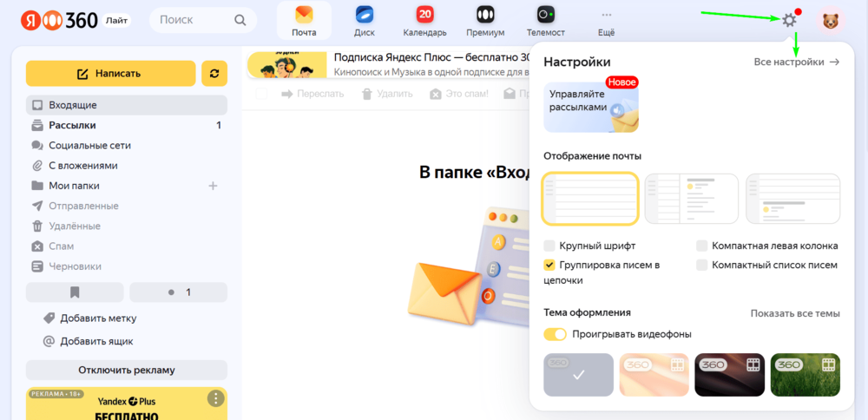The height and width of the screenshot is (420, 868).
Task: Enable Компактная левая колонка checkbox
Action: coord(702,246)
